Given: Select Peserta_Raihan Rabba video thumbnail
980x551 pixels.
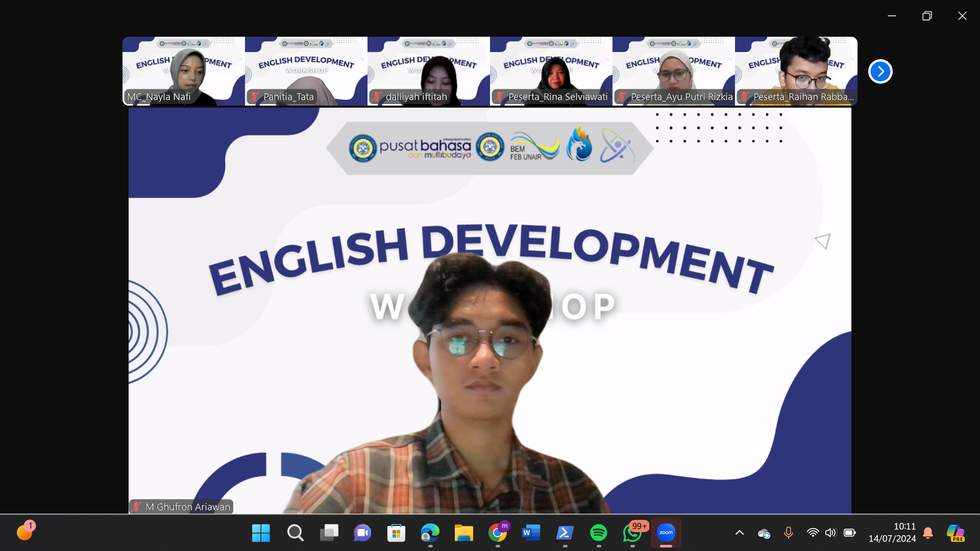Looking at the screenshot, I should (x=796, y=71).
